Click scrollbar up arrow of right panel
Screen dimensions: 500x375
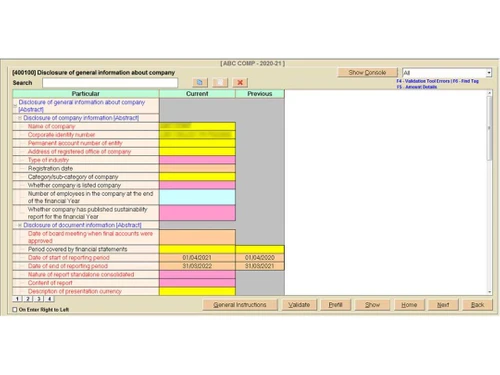pos(489,93)
